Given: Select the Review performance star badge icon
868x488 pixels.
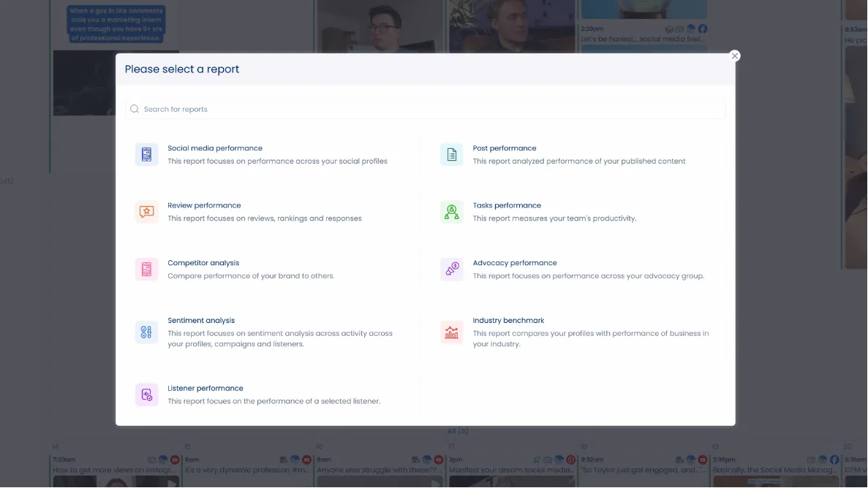Looking at the screenshot, I should tap(146, 212).
